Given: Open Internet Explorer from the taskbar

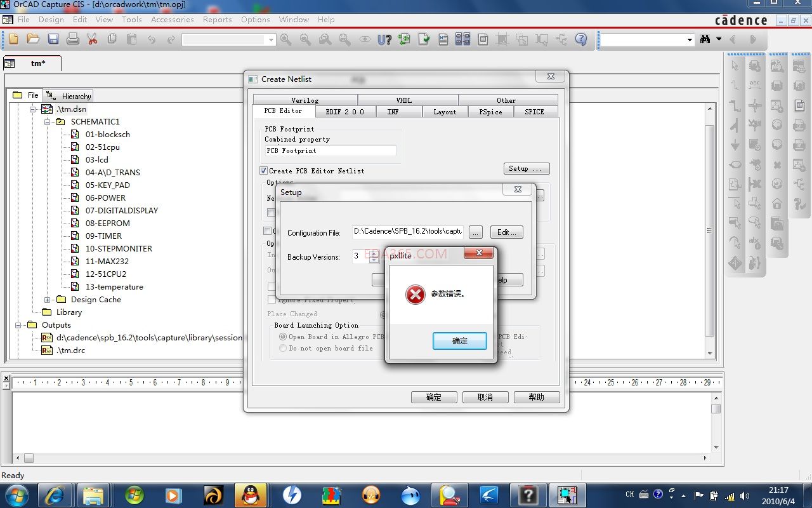Looking at the screenshot, I should pyautogui.click(x=54, y=495).
